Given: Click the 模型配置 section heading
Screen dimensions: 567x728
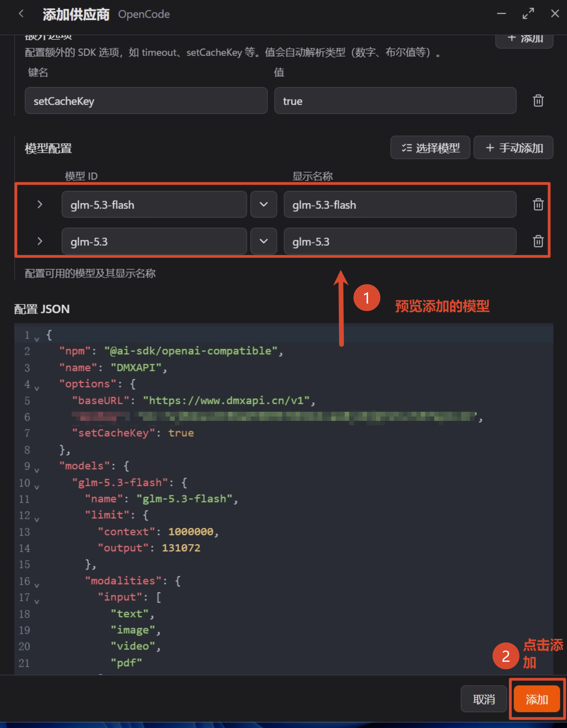Looking at the screenshot, I should point(48,148).
